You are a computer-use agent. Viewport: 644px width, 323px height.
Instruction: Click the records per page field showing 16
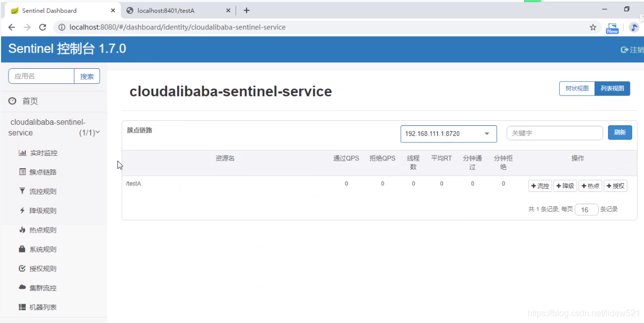click(587, 210)
